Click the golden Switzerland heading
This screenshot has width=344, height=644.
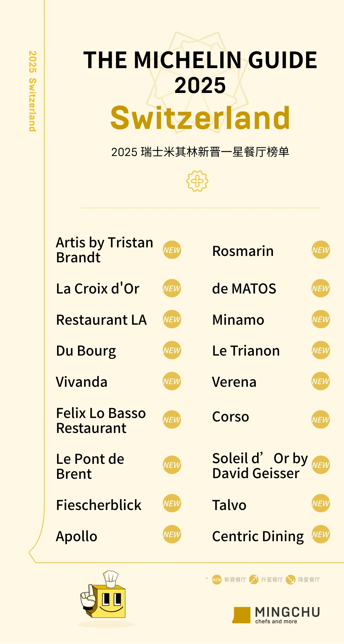tap(200, 118)
